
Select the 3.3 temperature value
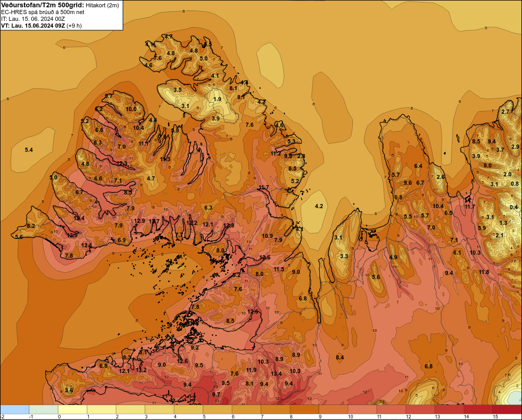[x=344, y=256]
